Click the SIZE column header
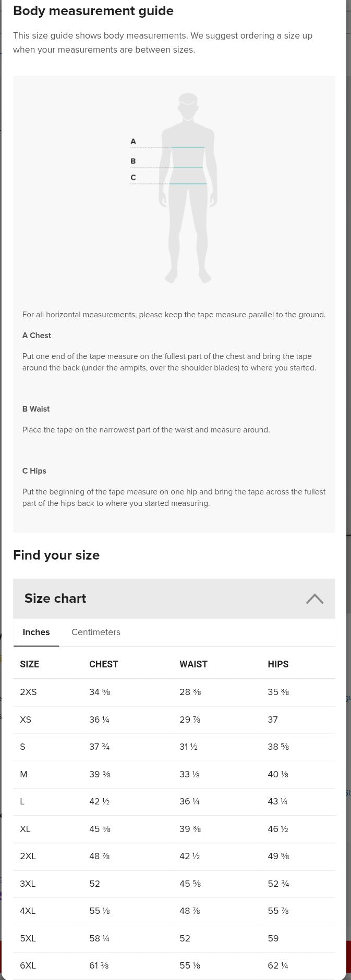Image resolution: width=351 pixels, height=980 pixels. 29,664
